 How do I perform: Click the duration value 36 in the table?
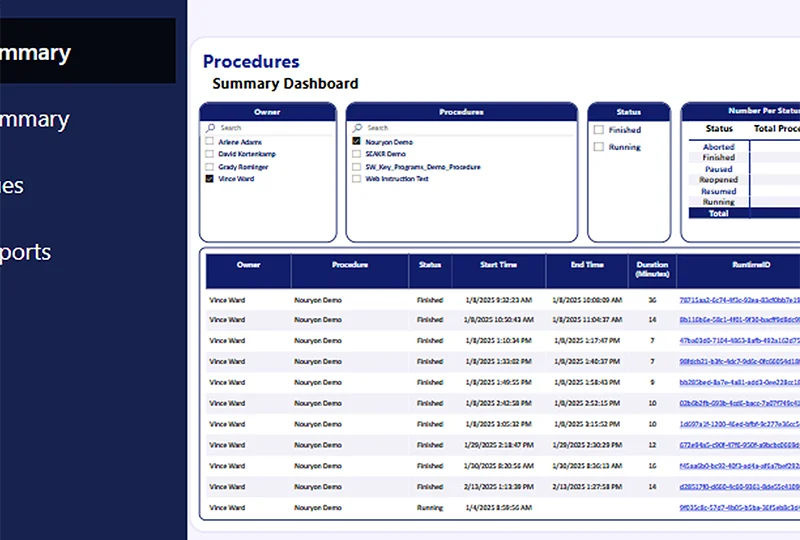[x=652, y=300]
